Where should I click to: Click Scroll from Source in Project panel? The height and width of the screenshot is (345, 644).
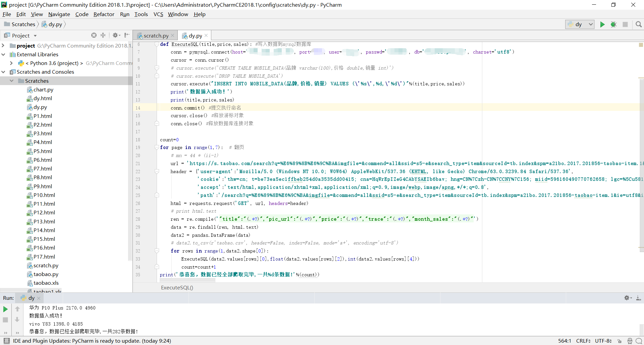(94, 35)
